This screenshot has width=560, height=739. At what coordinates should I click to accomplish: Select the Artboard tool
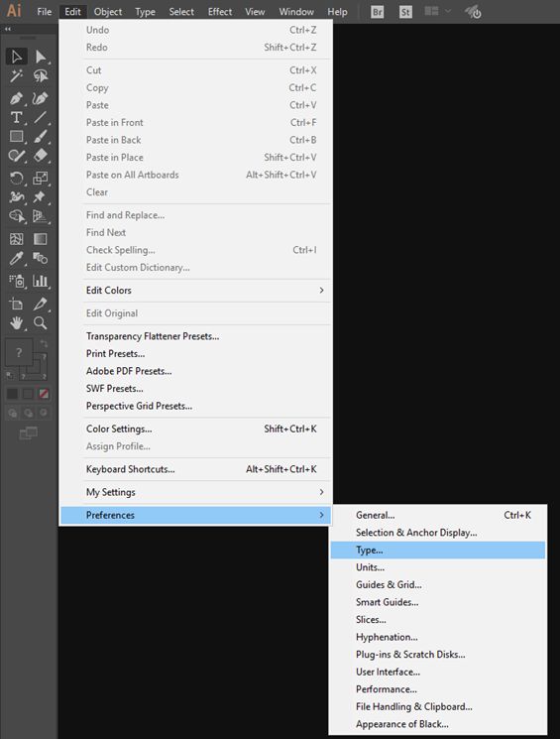click(17, 304)
